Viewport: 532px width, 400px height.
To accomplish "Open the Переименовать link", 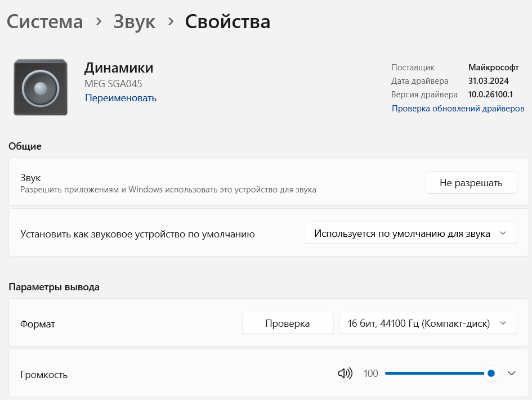I will pos(121,98).
